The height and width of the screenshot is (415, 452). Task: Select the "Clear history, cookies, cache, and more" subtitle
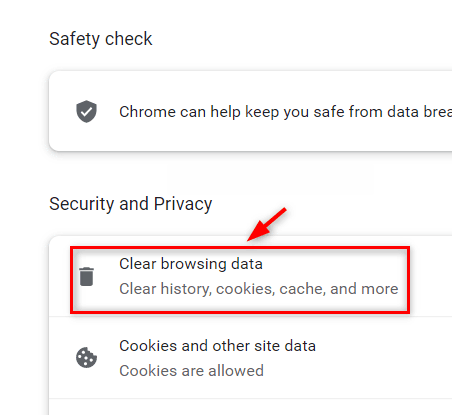tap(259, 289)
